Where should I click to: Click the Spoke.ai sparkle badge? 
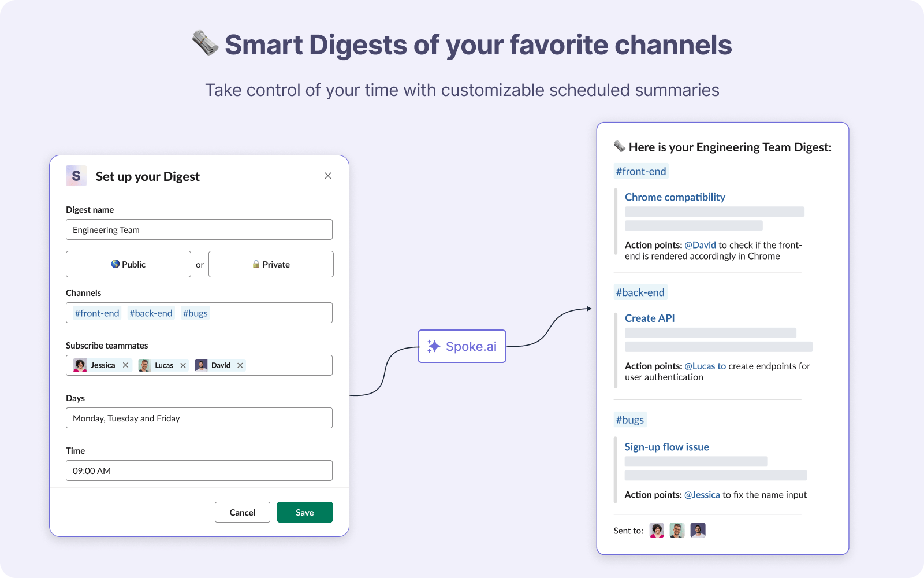coord(462,346)
